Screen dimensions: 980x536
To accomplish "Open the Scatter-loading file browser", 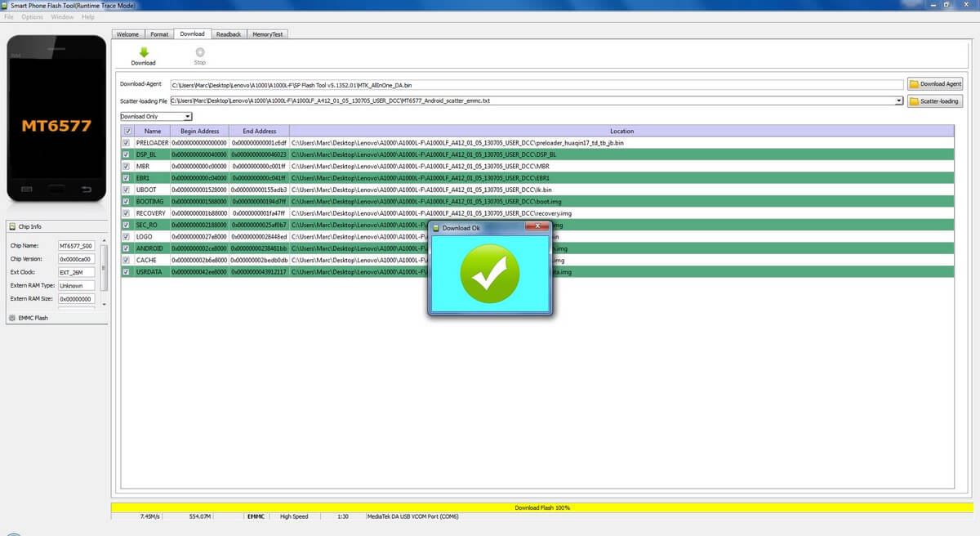I will click(935, 100).
